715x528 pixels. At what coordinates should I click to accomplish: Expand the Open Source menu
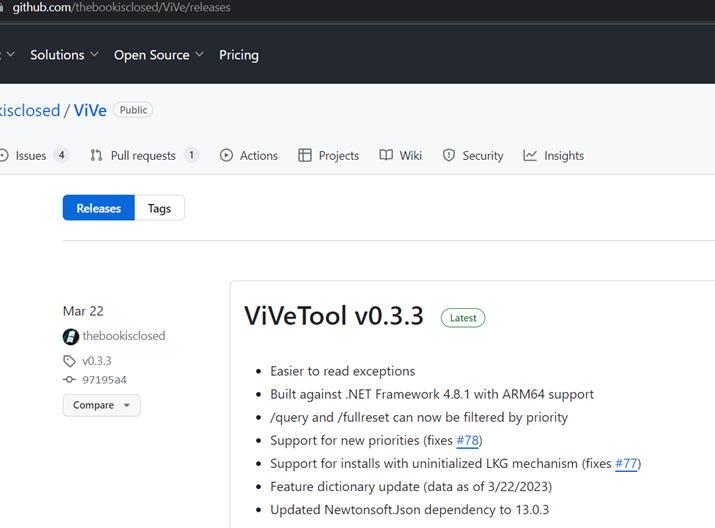pyautogui.click(x=159, y=55)
